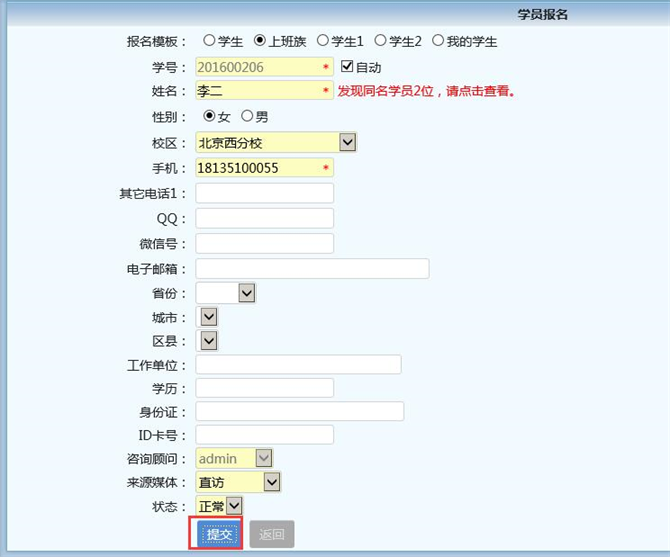Viewport: 670px width, 557px height.
Task: Click into the 身份证 ID input field
Action: (x=300, y=412)
